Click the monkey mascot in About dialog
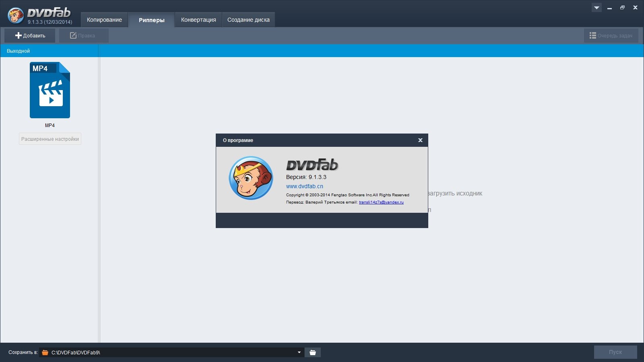Image resolution: width=644 pixels, height=362 pixels. (x=251, y=178)
